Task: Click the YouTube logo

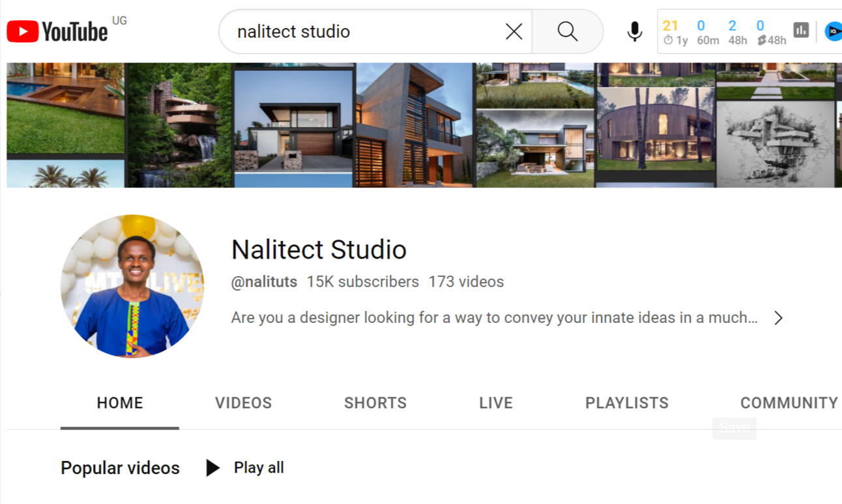Action: click(x=57, y=31)
